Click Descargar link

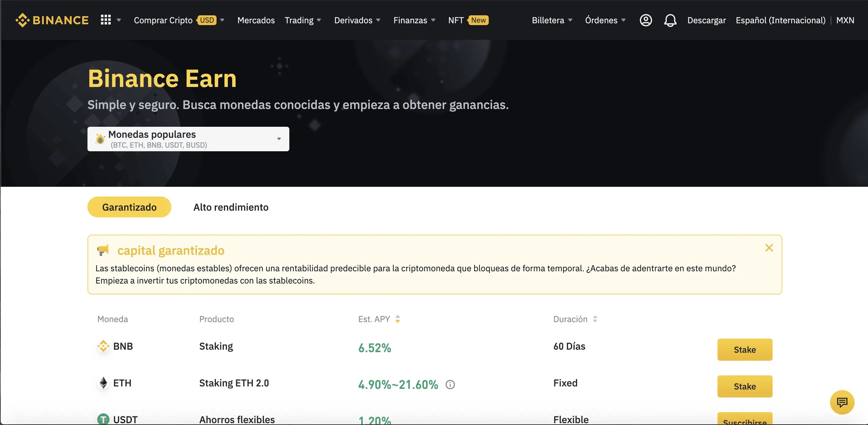tap(706, 20)
